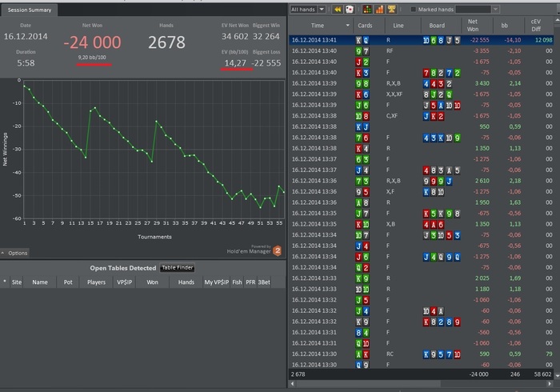Click Site header in Open Tables
The image size is (560, 392).
pos(17,282)
